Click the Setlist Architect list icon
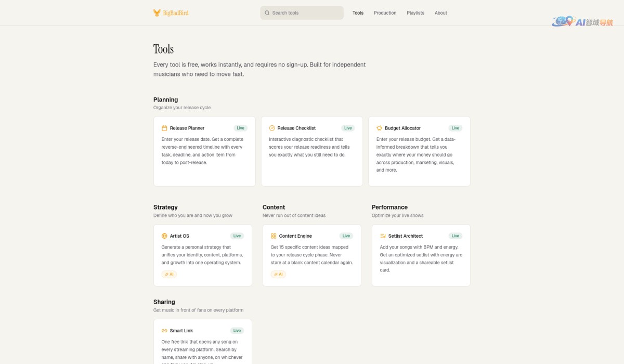The width and height of the screenshot is (624, 364). pos(383,236)
